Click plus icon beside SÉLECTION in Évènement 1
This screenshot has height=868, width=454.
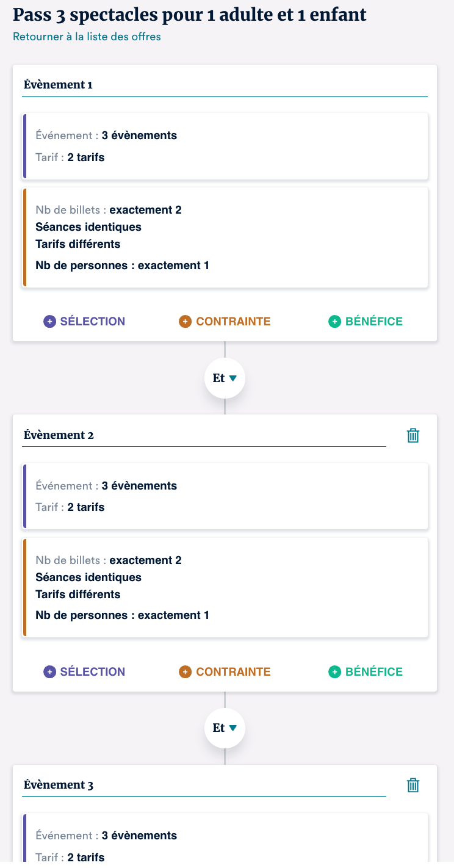point(49,322)
